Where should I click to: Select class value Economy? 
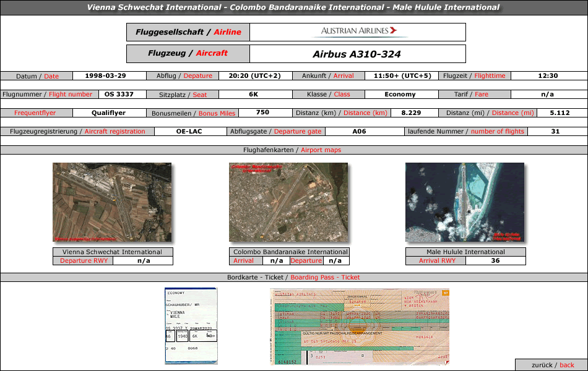(400, 95)
